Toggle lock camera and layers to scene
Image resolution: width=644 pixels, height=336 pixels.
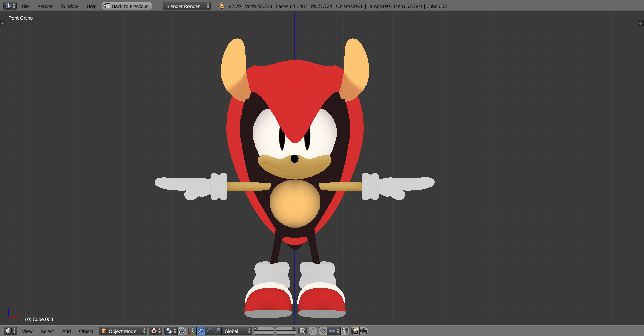pos(302,331)
